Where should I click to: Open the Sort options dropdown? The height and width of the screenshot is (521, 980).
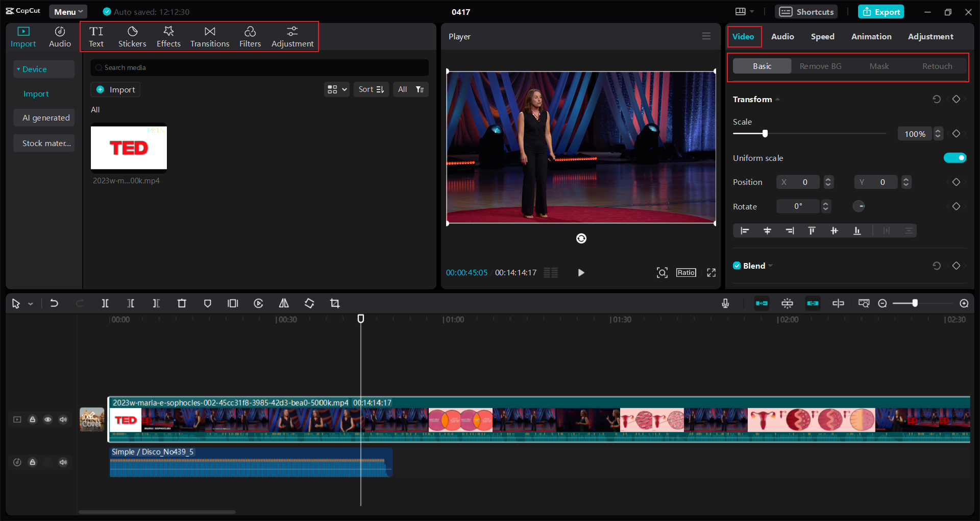[371, 89]
